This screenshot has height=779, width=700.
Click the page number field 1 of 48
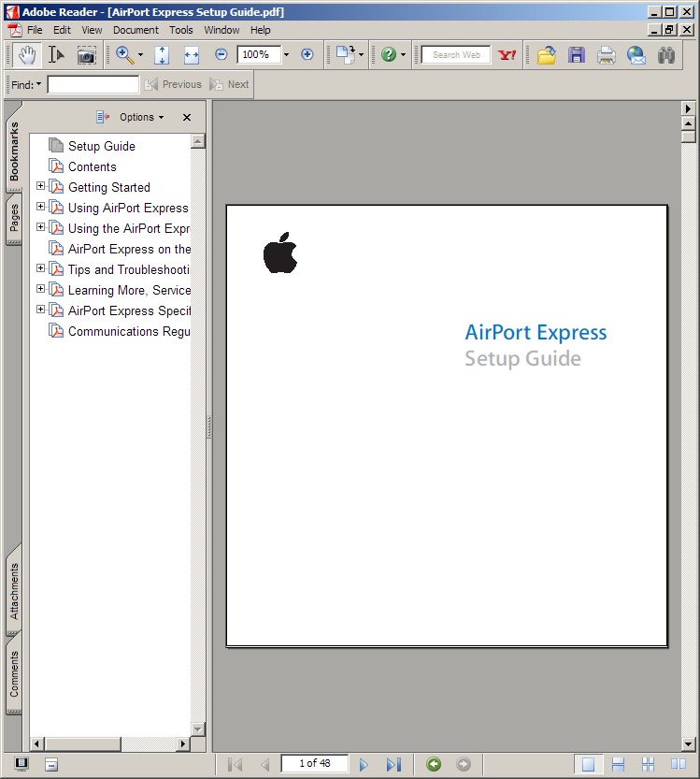point(315,764)
